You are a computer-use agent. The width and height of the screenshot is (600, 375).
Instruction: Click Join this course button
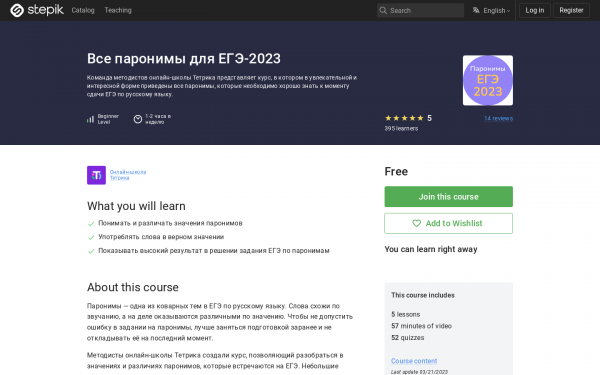pos(448,197)
